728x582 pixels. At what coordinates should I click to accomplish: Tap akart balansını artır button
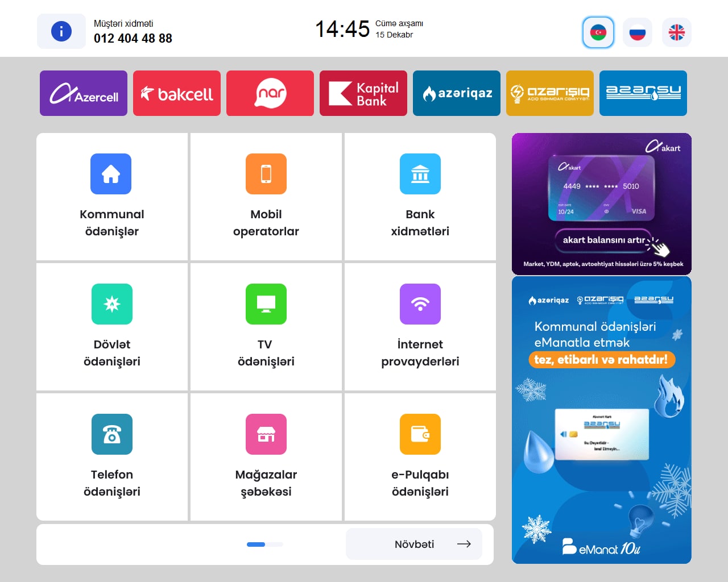tap(603, 240)
